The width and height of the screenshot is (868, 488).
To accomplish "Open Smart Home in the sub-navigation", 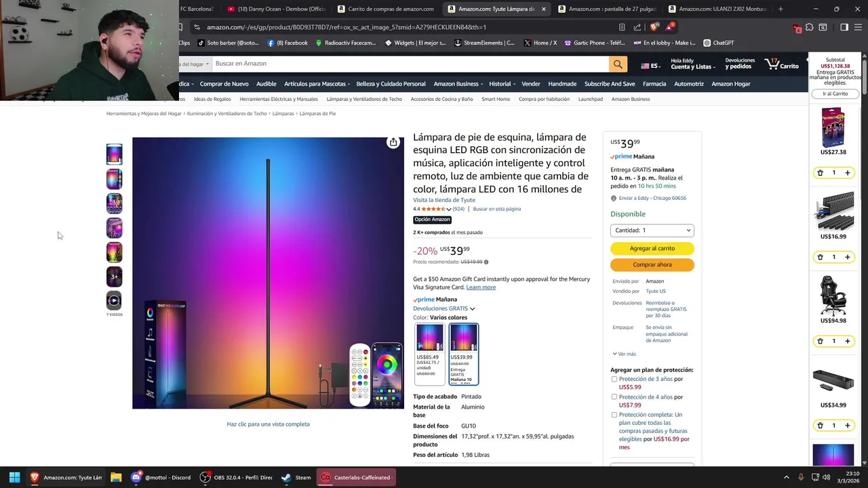I will pos(496,99).
